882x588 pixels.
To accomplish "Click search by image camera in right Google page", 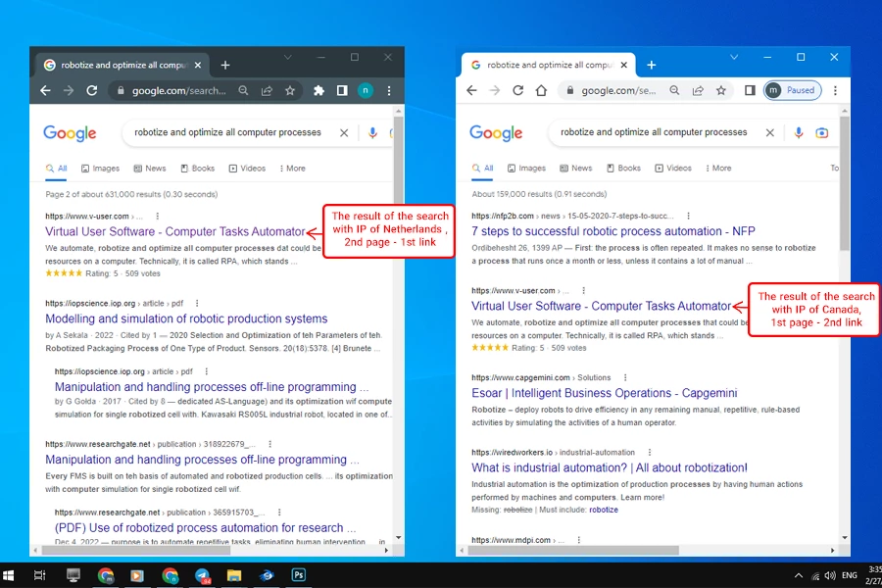I will [x=822, y=133].
